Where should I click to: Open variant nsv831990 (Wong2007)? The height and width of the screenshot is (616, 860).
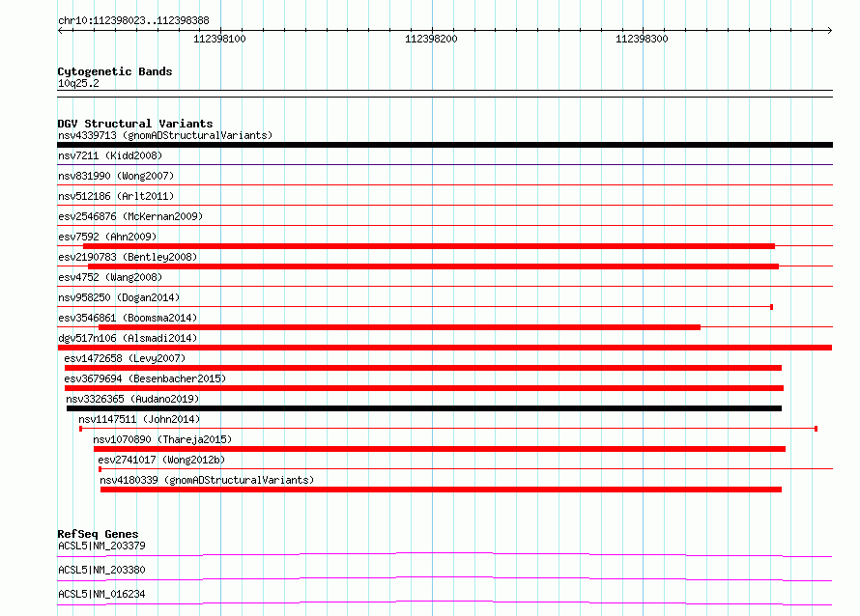pos(116,176)
